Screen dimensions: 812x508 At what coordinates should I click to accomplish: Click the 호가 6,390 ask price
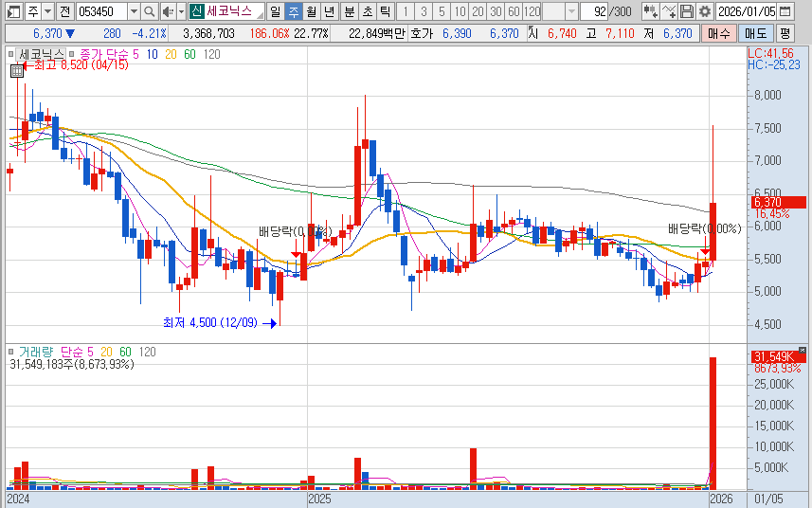457,34
